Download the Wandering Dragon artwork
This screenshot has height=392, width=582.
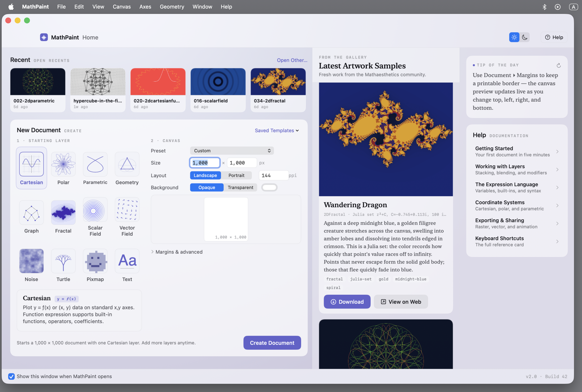[x=347, y=302]
